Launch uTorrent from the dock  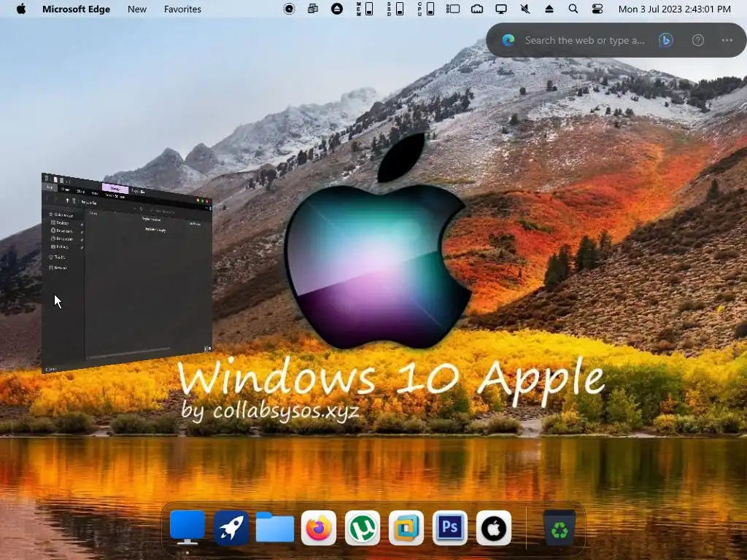(363, 528)
